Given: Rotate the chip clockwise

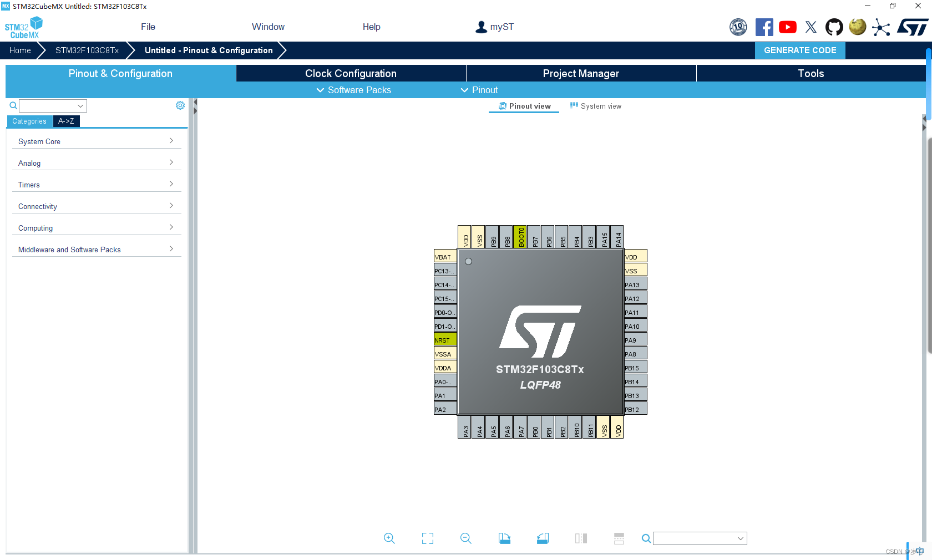Looking at the screenshot, I should 504,538.
